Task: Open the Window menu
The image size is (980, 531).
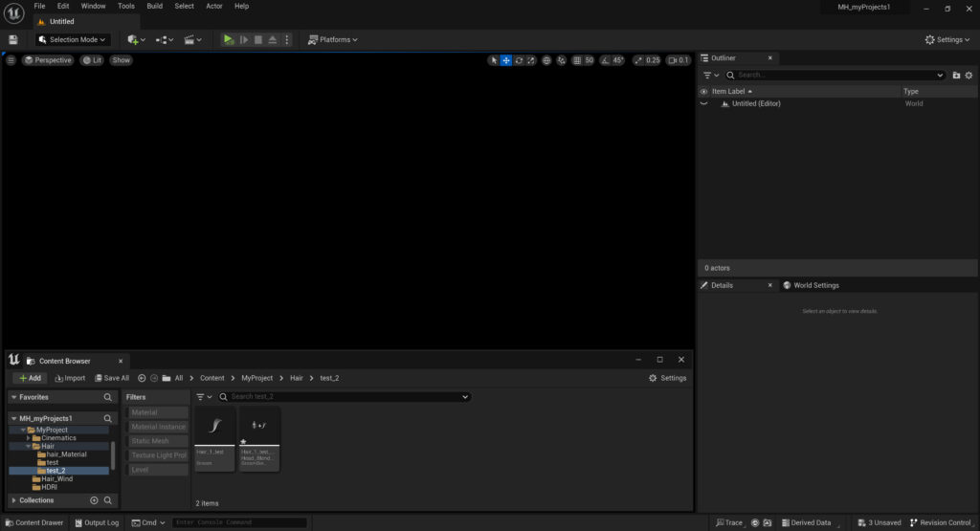Action: pos(93,7)
